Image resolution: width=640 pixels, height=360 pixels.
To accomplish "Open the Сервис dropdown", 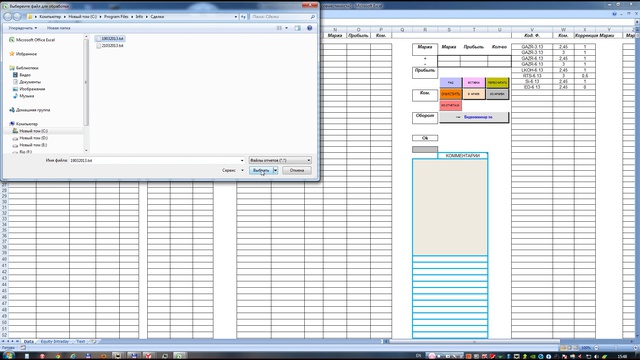I will [x=233, y=170].
